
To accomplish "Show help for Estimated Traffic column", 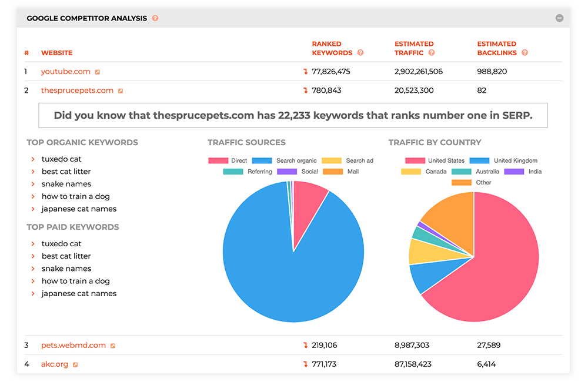I will [x=432, y=52].
